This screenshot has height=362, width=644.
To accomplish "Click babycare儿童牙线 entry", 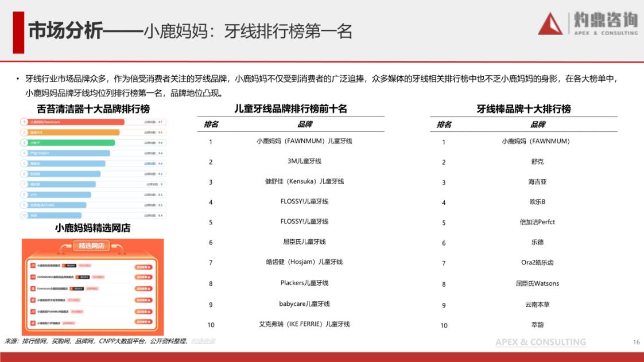I will pyautogui.click(x=304, y=303).
